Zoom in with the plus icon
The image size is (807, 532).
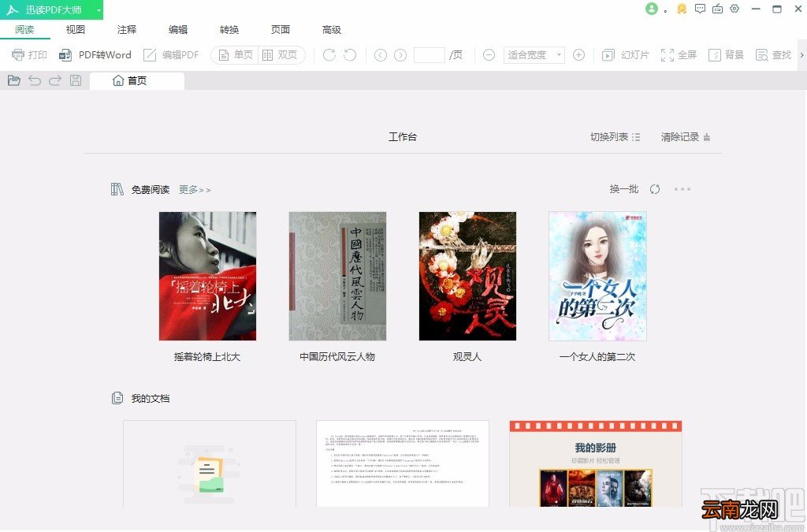[x=578, y=54]
